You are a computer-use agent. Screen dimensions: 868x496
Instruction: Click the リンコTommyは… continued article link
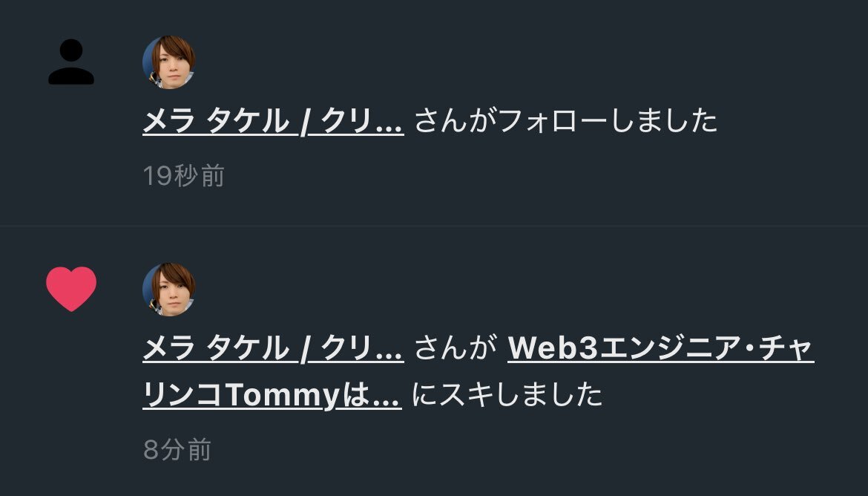pos(272,395)
